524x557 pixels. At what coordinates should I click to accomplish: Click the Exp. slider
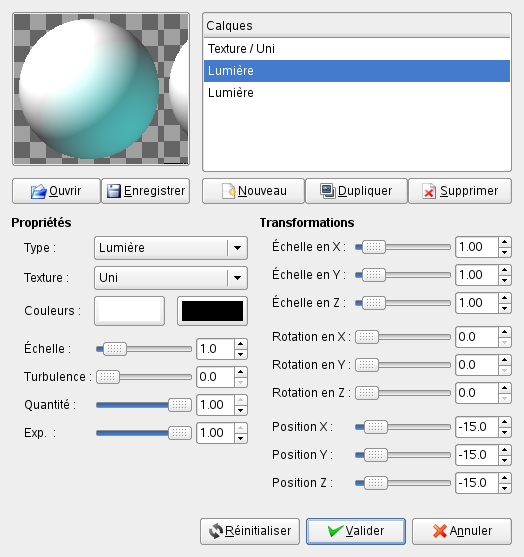tap(144, 433)
